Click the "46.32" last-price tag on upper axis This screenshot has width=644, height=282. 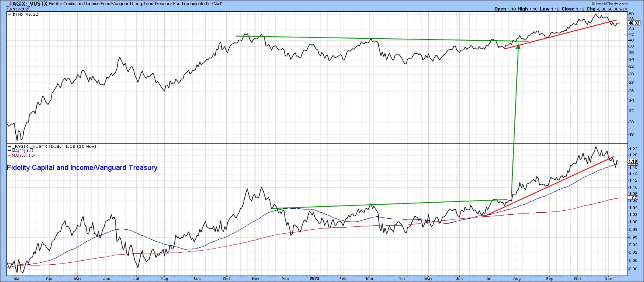634,23
